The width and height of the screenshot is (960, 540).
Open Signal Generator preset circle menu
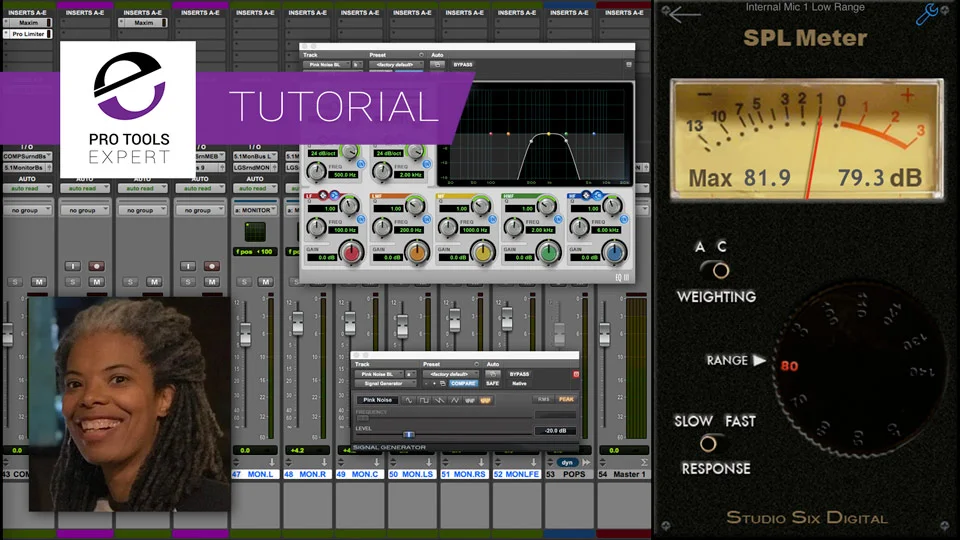(x=476, y=364)
